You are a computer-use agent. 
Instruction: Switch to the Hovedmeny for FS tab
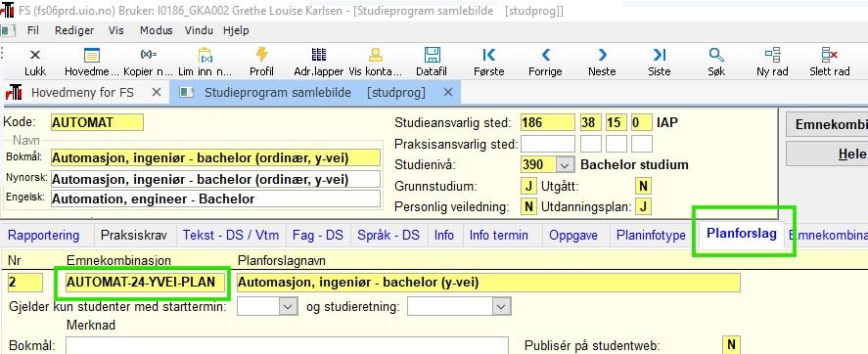(x=82, y=92)
